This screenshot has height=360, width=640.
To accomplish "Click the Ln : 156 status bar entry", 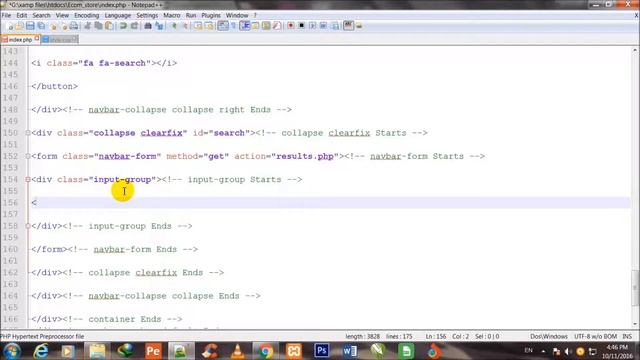I will pos(436,336).
